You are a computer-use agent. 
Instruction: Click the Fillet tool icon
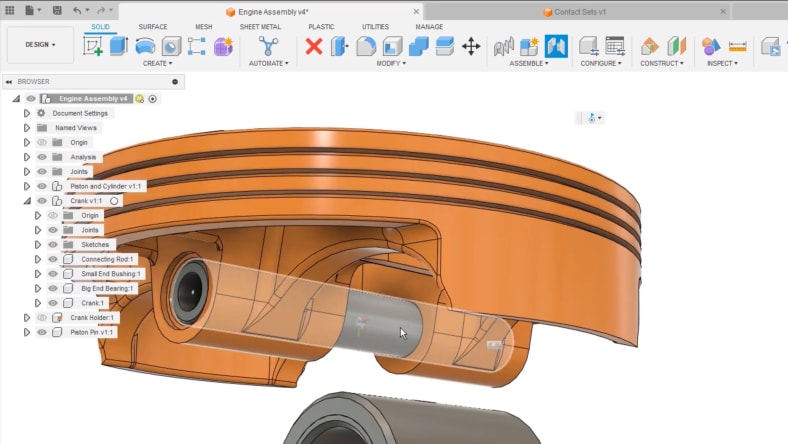coord(366,46)
